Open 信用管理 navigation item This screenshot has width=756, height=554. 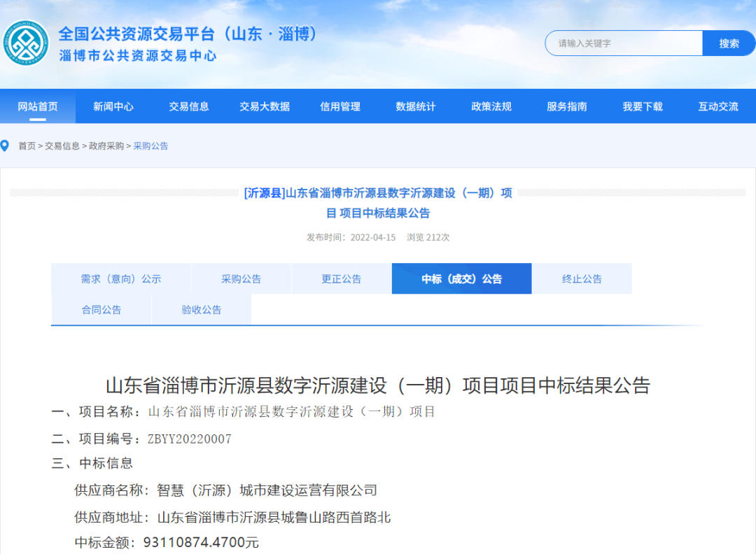coord(340,106)
